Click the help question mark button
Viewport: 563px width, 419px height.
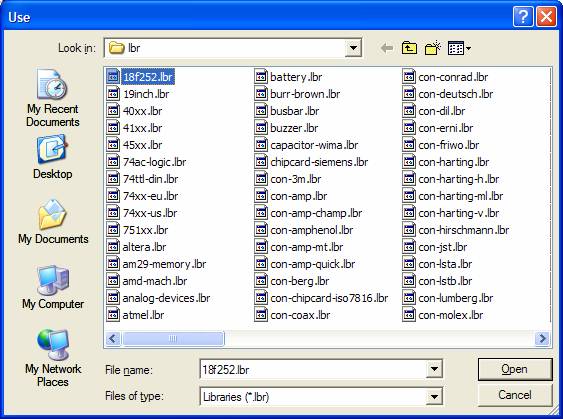coord(523,16)
